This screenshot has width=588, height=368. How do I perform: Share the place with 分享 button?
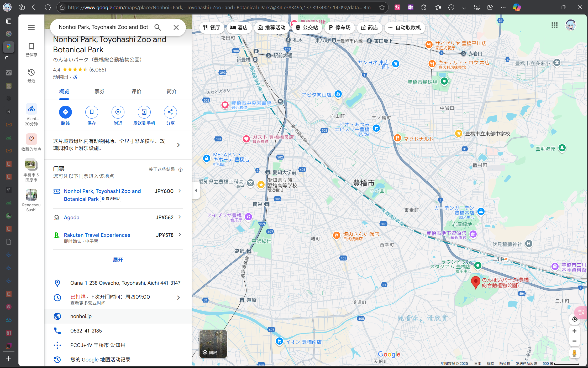[170, 116]
